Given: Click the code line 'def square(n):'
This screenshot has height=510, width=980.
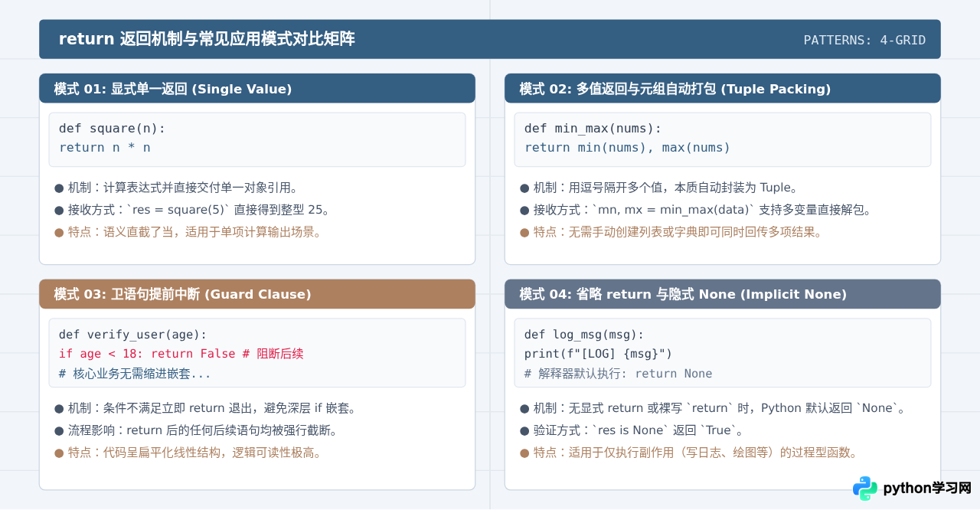Looking at the screenshot, I should pos(112,128).
